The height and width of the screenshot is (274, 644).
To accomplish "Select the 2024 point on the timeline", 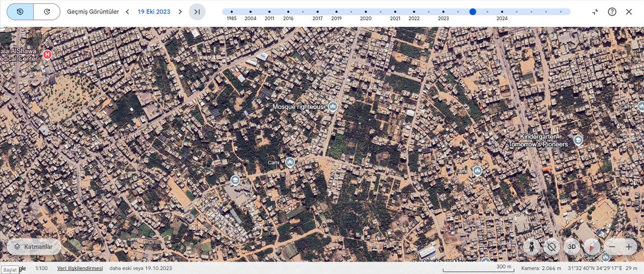I will (x=502, y=11).
